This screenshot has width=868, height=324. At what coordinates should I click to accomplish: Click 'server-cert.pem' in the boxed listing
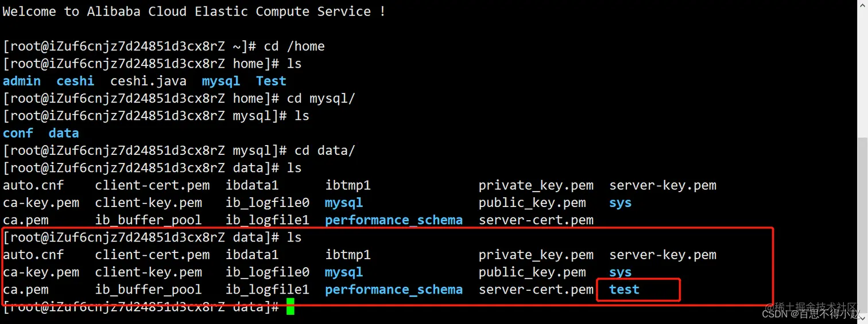tap(536, 290)
